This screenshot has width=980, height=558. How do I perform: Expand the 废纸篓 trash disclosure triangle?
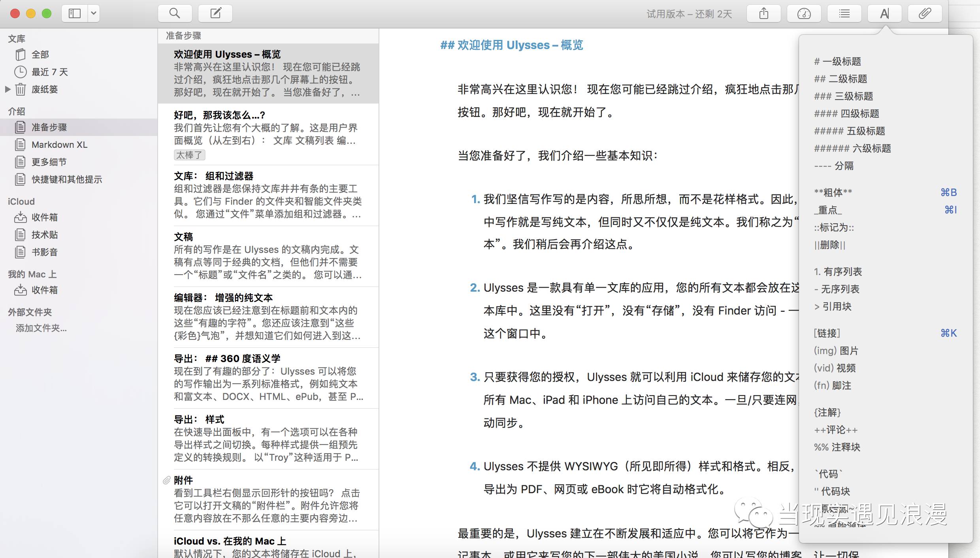(x=8, y=89)
